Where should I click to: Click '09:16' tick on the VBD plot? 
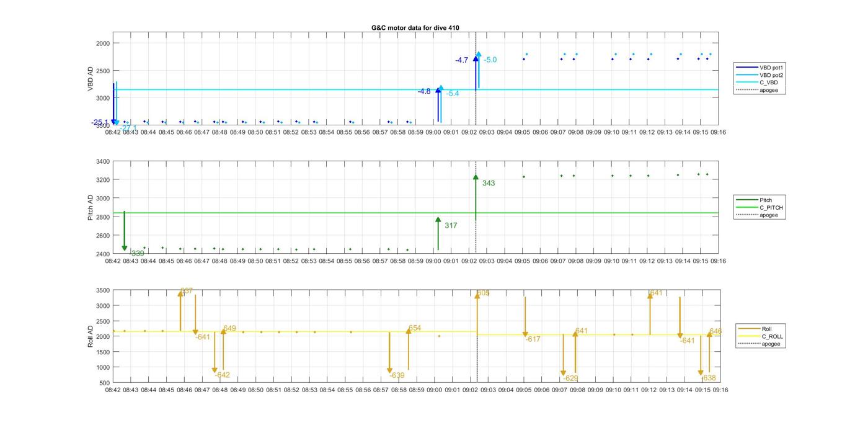tap(719, 132)
